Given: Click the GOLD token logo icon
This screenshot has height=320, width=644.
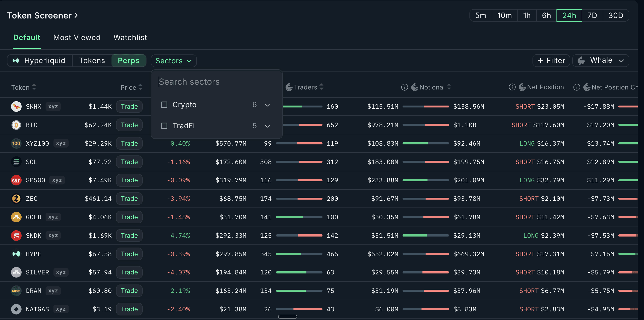Looking at the screenshot, I should coord(16,217).
